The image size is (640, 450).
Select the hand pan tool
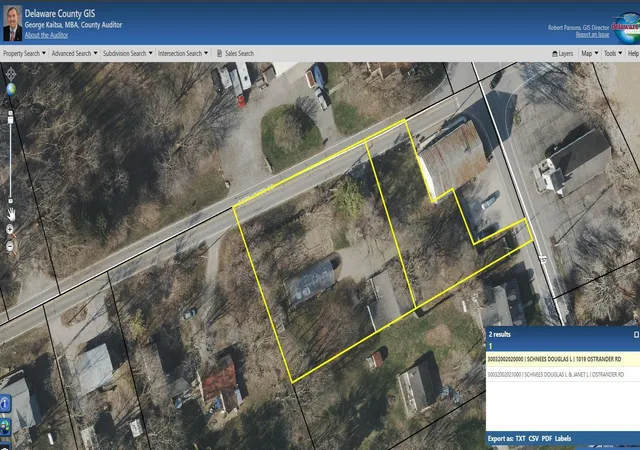pyautogui.click(x=11, y=214)
